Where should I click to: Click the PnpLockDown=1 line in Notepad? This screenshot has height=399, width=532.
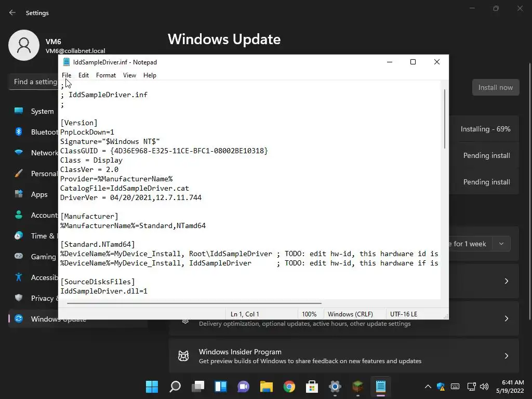click(87, 132)
